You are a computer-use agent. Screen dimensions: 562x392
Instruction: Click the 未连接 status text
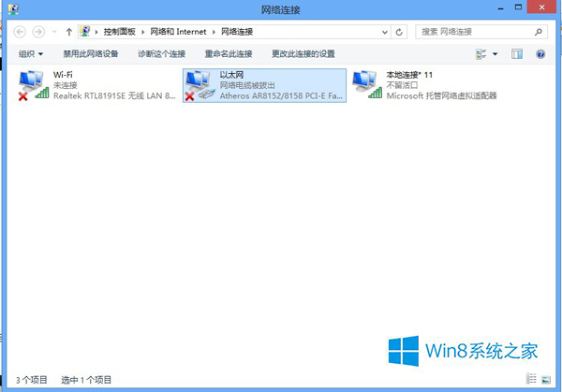click(66, 85)
